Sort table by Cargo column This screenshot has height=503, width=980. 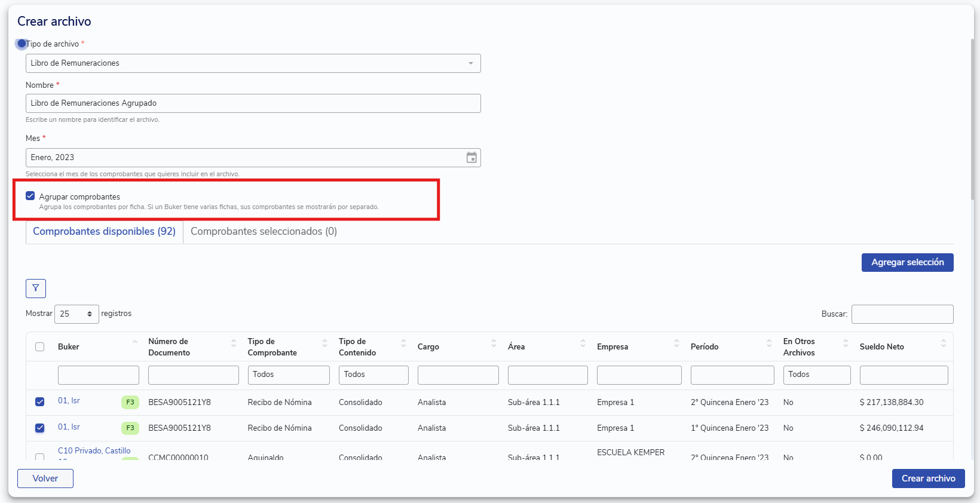pyautogui.click(x=494, y=343)
